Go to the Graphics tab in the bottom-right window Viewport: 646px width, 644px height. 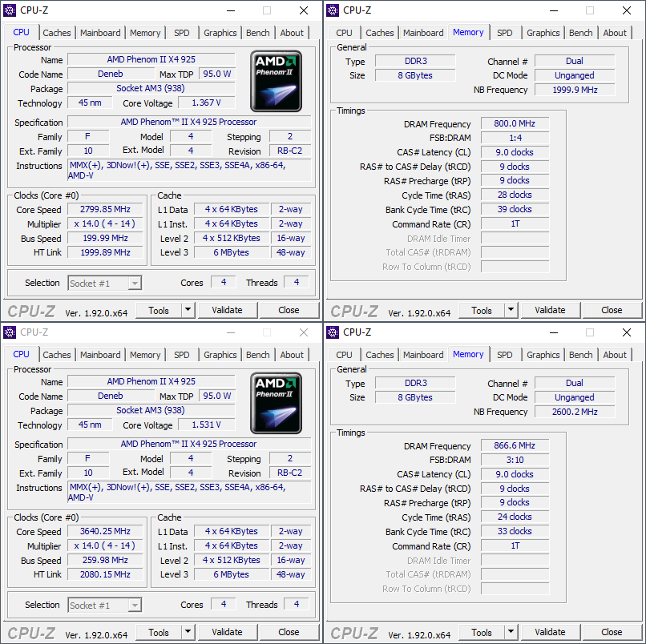(x=543, y=355)
